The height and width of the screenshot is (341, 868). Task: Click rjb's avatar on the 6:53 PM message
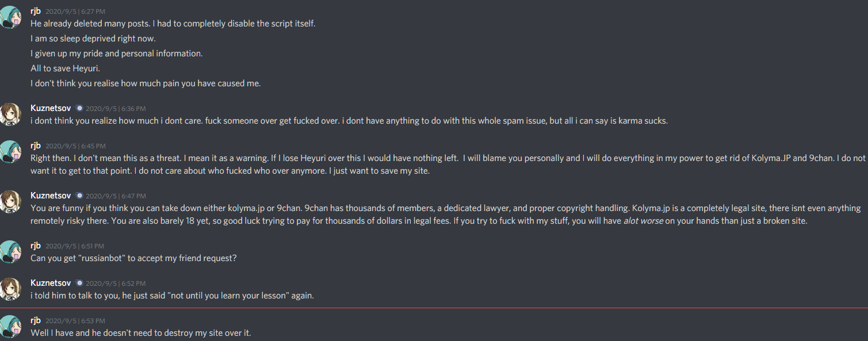pos(11,325)
